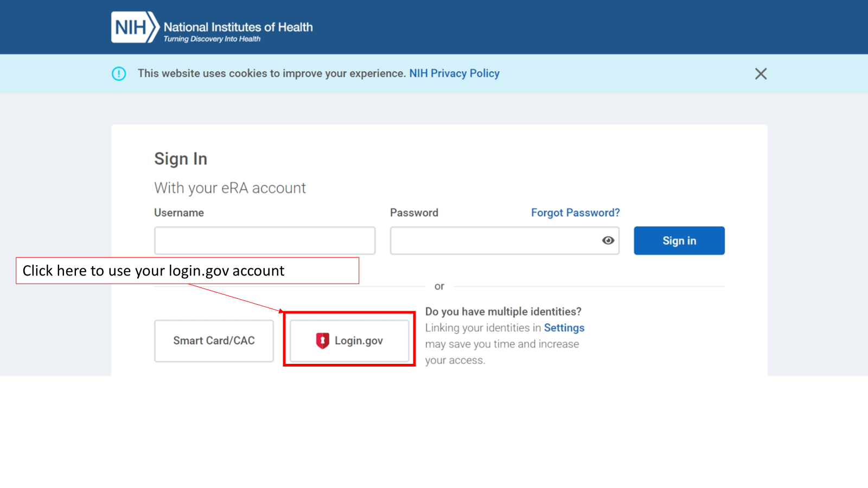Select the Login.gov shield button
The height and width of the screenshot is (488, 868).
point(349,341)
